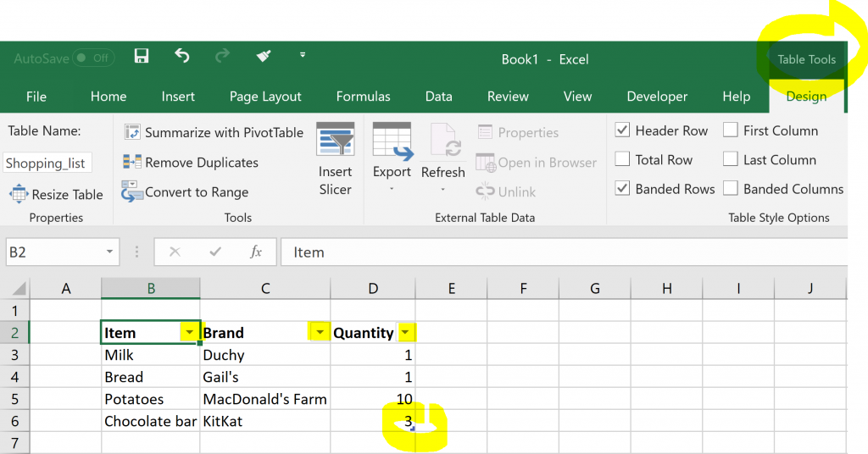This screenshot has height=454, width=868.
Task: Click the Cancel X in formula bar
Action: [x=175, y=252]
